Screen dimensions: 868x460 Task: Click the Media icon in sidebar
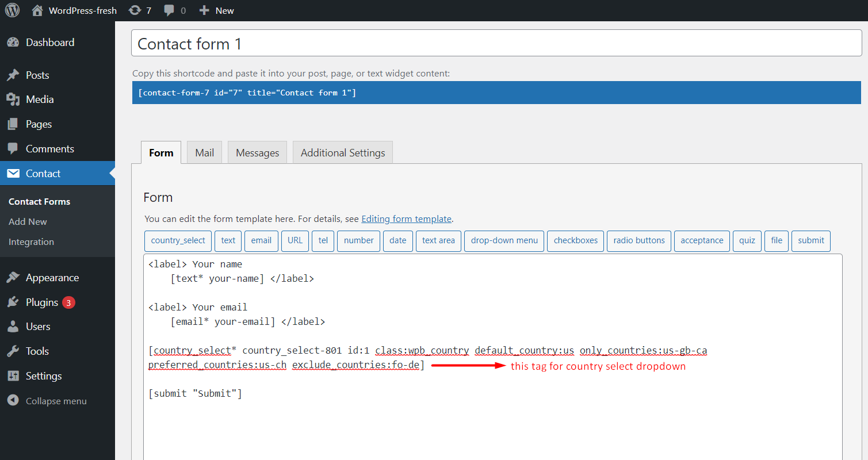[x=13, y=99]
